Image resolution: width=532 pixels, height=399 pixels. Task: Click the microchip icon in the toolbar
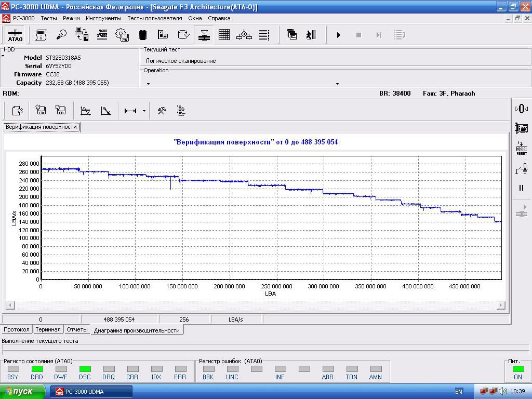click(x=142, y=35)
